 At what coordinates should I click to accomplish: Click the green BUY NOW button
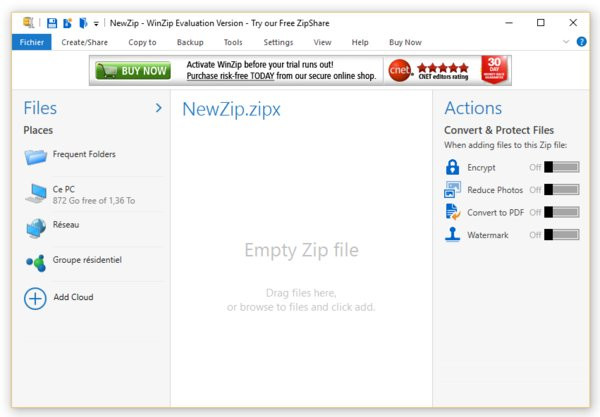(132, 71)
